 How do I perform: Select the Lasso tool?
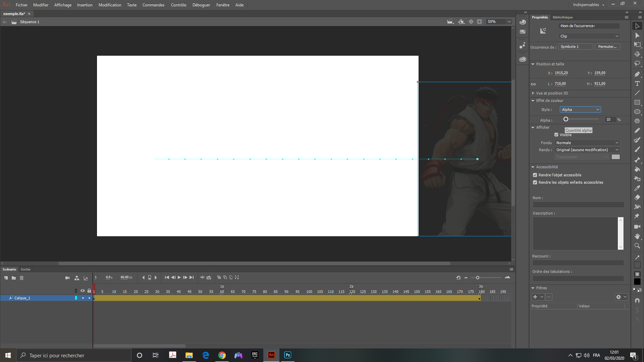point(637,63)
